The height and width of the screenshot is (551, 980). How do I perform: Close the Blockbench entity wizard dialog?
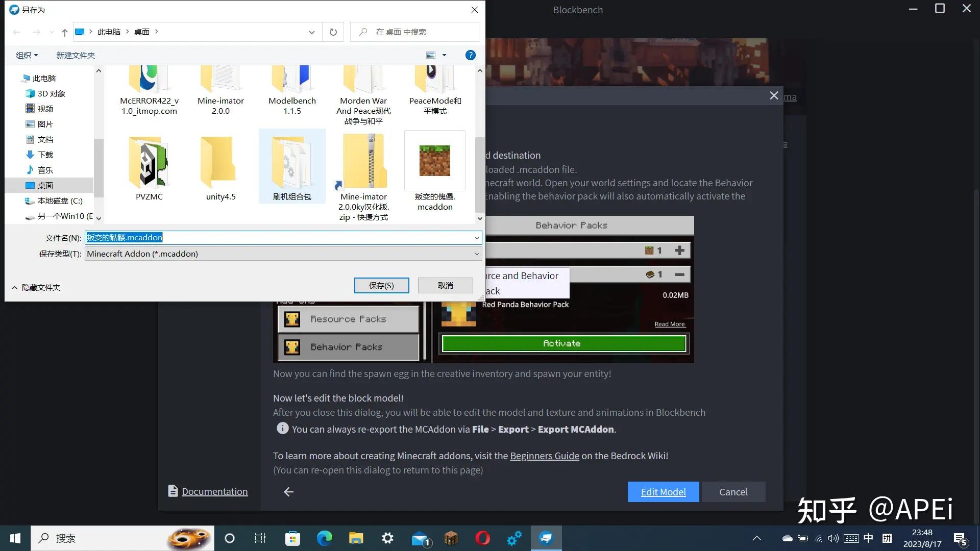774,96
